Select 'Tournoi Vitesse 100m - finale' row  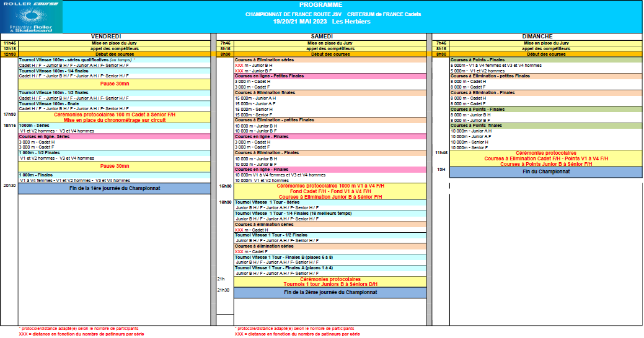pos(114,104)
